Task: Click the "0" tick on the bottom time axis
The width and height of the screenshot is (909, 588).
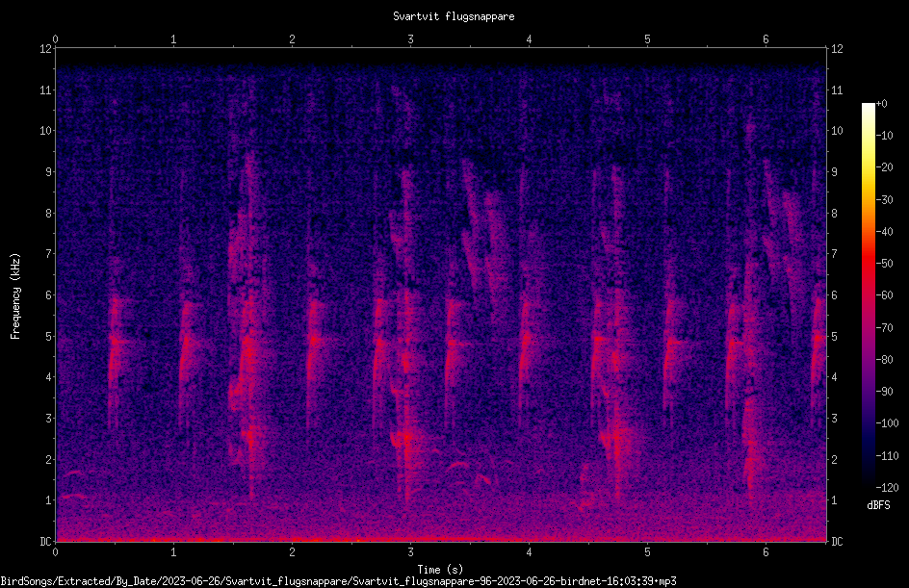Action: point(56,552)
